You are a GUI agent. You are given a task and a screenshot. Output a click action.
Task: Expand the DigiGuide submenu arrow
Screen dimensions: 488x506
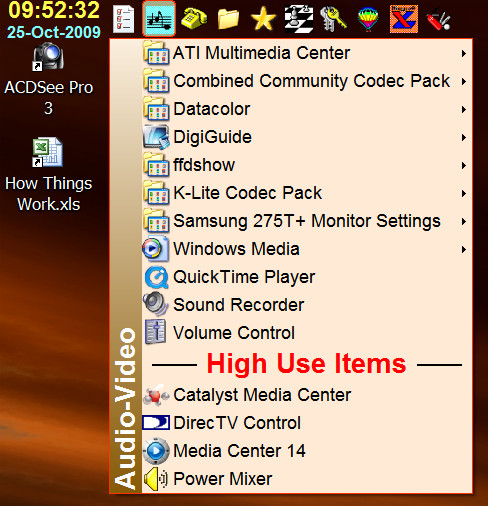[x=464, y=137]
